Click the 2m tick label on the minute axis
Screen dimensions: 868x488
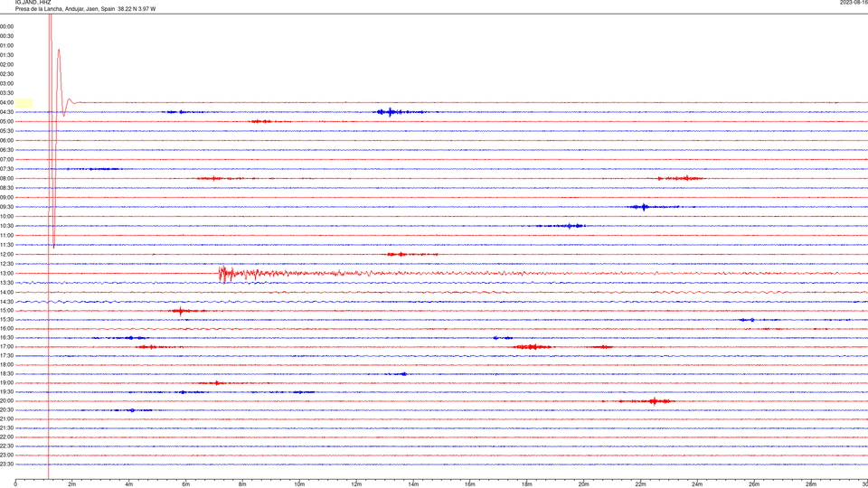[x=72, y=484]
